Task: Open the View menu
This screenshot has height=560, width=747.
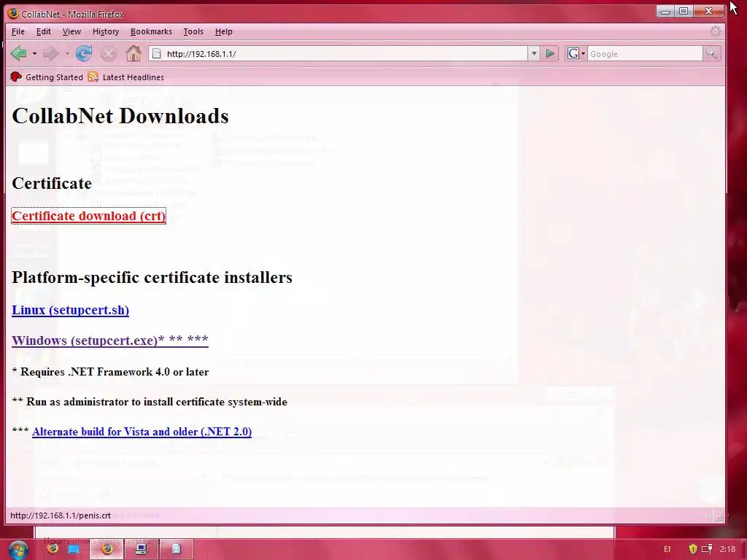Action: point(71,31)
